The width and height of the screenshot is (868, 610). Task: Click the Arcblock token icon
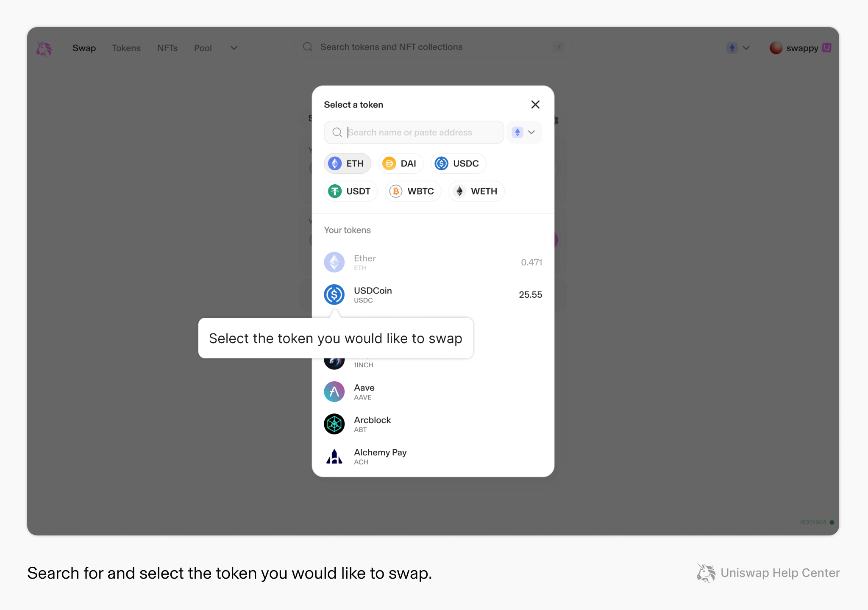tap(334, 424)
